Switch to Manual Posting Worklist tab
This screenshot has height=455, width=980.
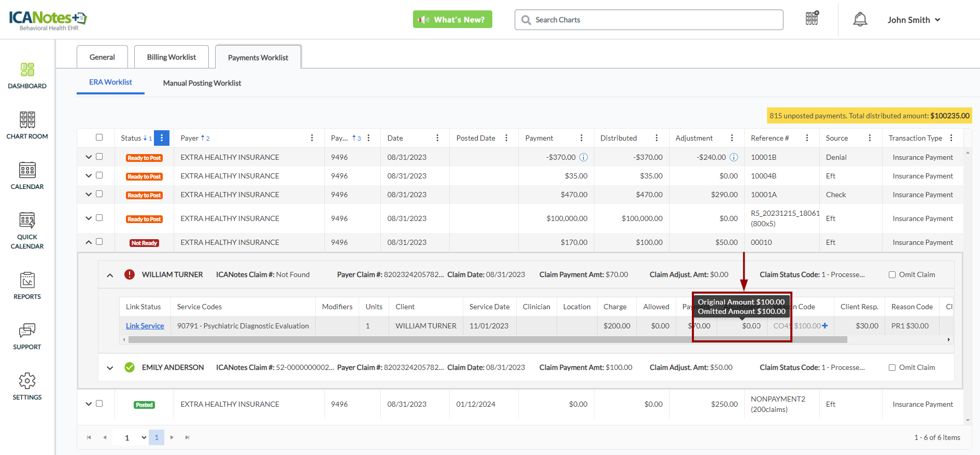(x=202, y=83)
